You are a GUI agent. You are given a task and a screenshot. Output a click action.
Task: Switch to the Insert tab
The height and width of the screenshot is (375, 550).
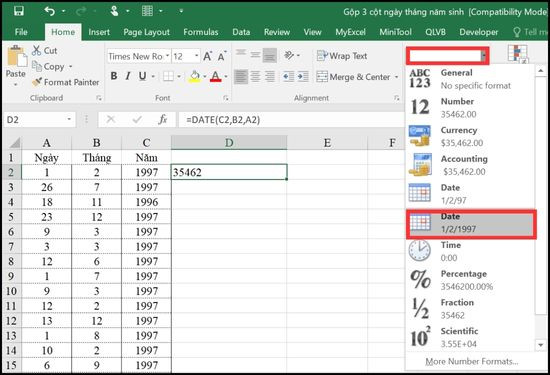click(99, 32)
